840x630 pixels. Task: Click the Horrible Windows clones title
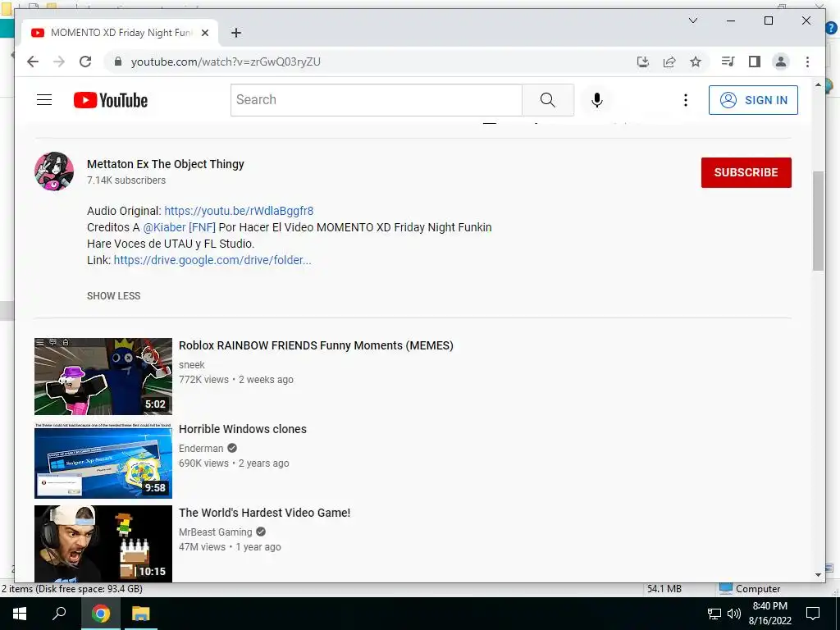pos(243,429)
